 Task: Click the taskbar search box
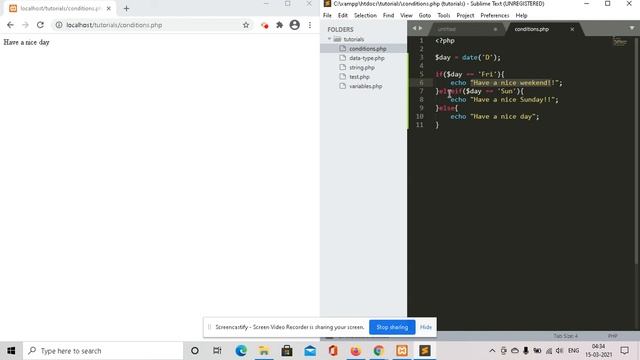point(103,351)
